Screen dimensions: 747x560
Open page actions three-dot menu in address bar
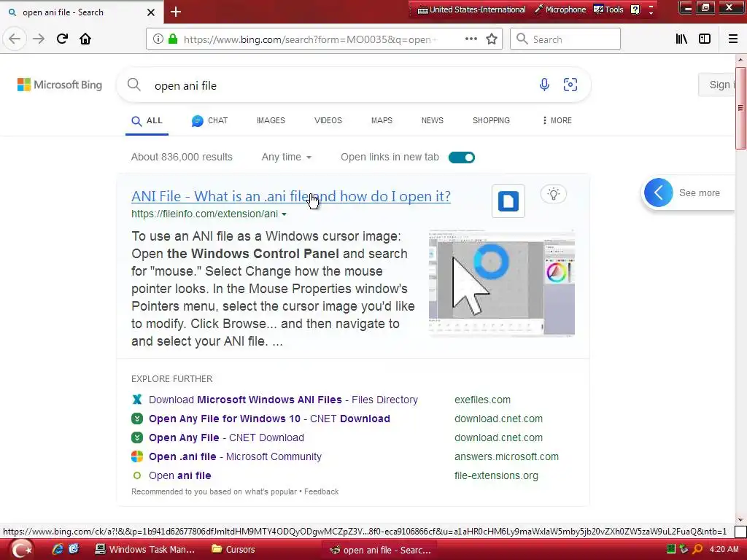[471, 39]
